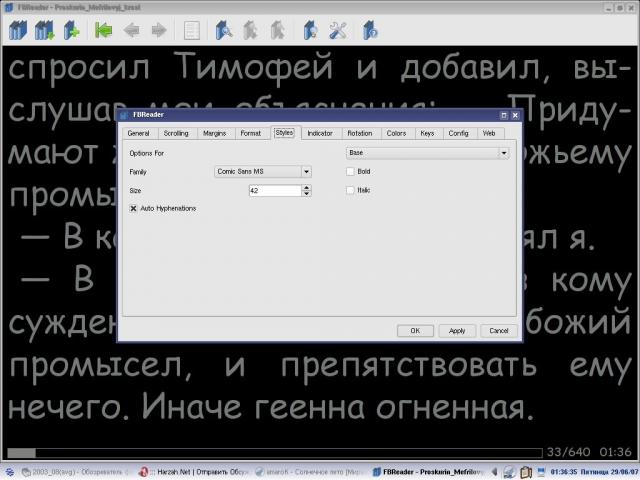Image resolution: width=640 pixels, height=480 pixels.
Task: Switch to the Keys tab
Action: 427,133
